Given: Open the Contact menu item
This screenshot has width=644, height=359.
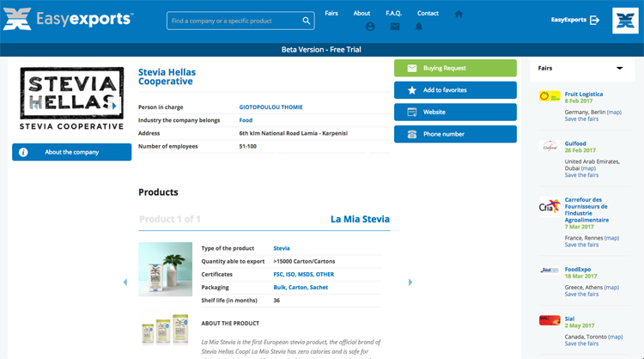Looking at the screenshot, I should click(428, 13).
